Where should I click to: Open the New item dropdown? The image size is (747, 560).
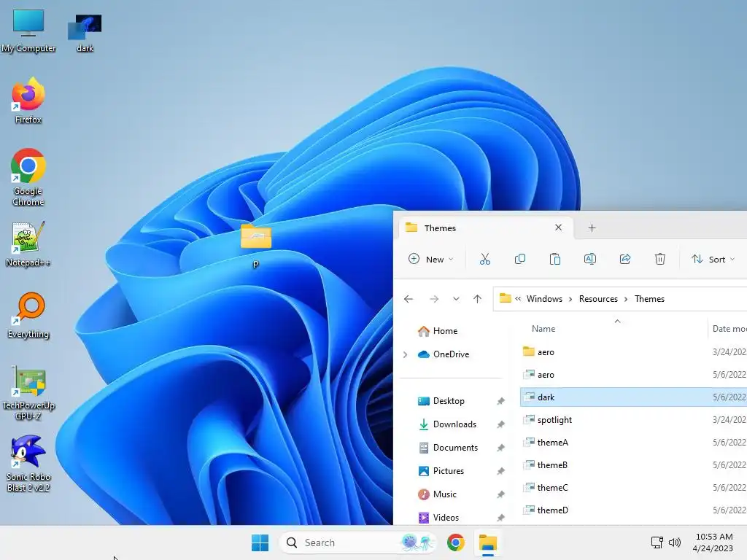coord(430,259)
